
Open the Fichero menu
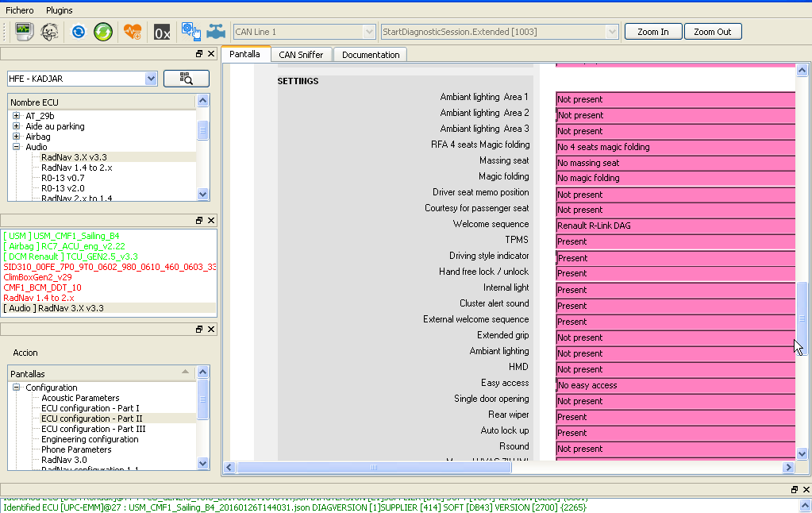tap(20, 10)
